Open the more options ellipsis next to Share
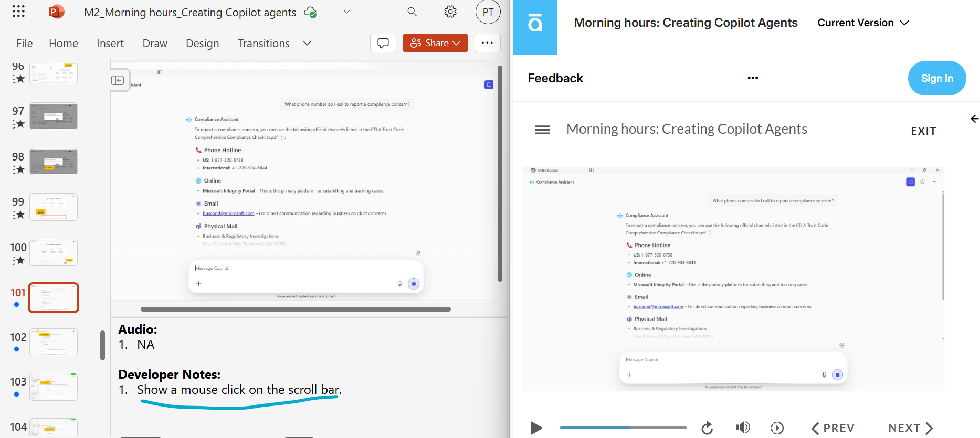Viewport: 980px width, 438px height. tap(487, 43)
